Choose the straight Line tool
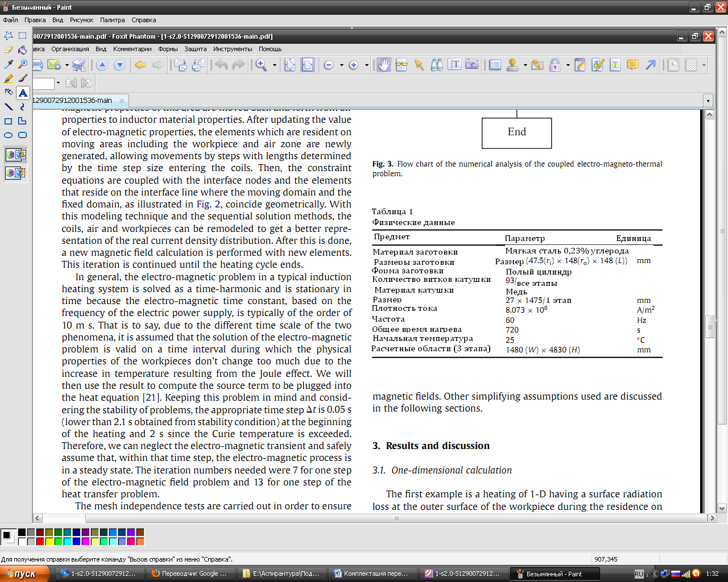 (x=9, y=106)
